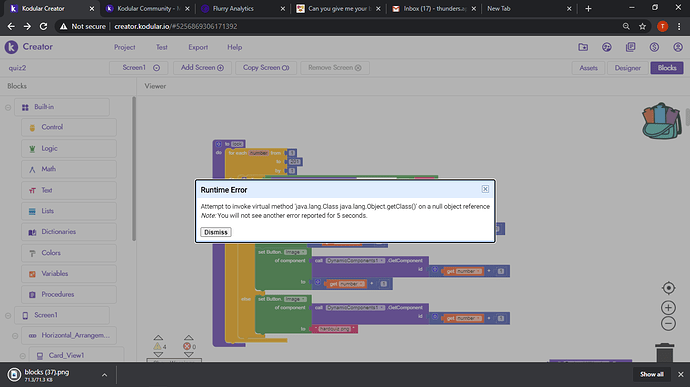Switch to the Inbox (17) browser tab
Viewport: 690px width, 387px height.
point(434,8)
